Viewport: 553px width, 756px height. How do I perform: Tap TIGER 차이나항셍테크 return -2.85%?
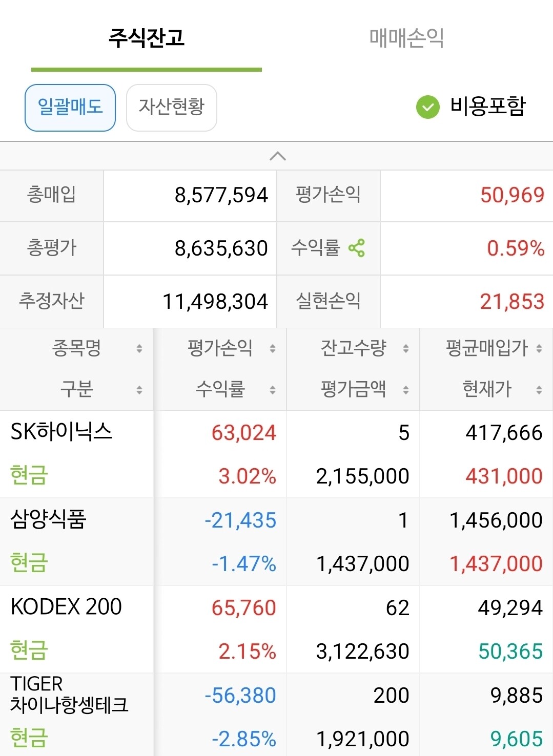tap(244, 739)
